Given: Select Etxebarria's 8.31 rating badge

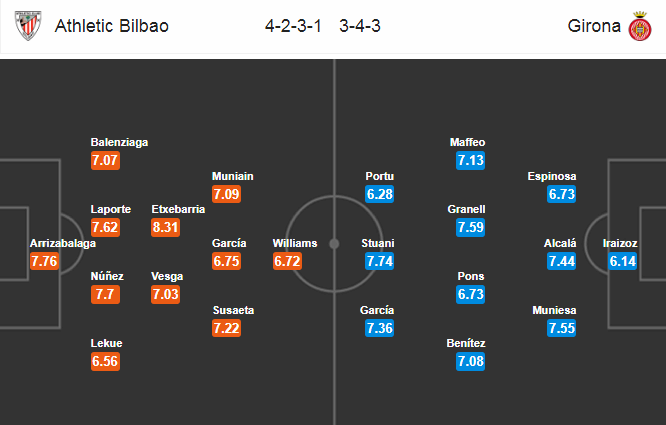Looking at the screenshot, I should pos(165,227).
